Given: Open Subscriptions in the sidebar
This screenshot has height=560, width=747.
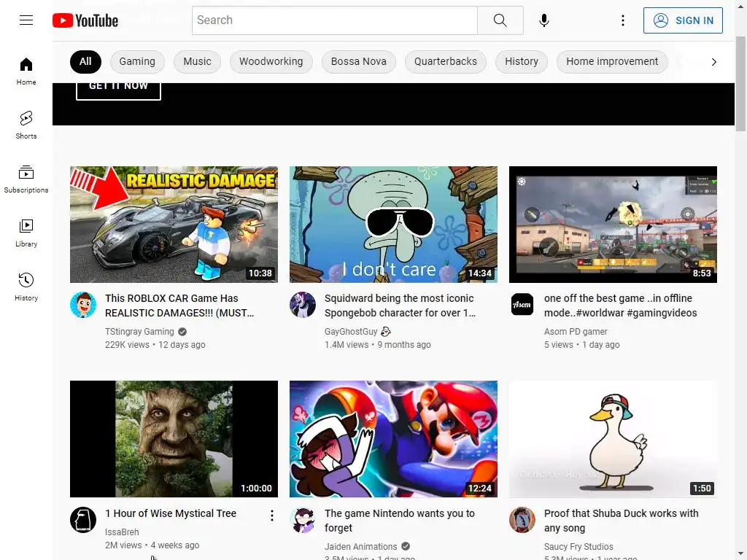Looking at the screenshot, I should pyautogui.click(x=26, y=179).
